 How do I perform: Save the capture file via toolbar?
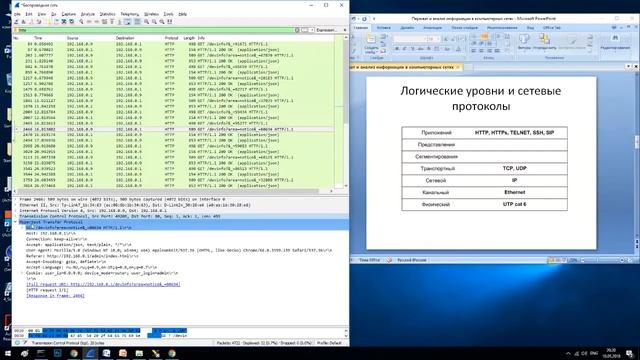(56, 22)
